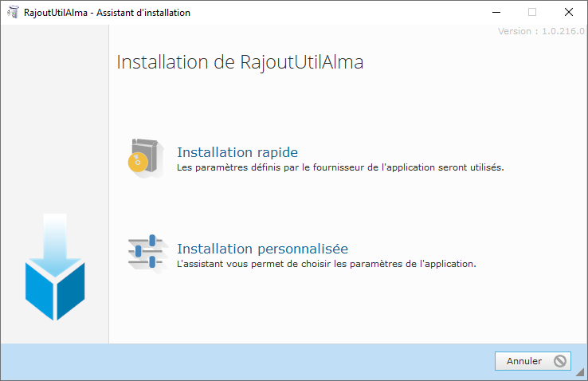Choose the "Installation rapide" option
588x381 pixels.
point(237,152)
